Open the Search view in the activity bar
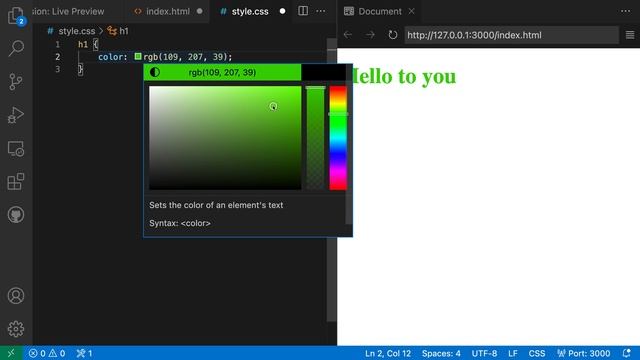 (x=16, y=48)
